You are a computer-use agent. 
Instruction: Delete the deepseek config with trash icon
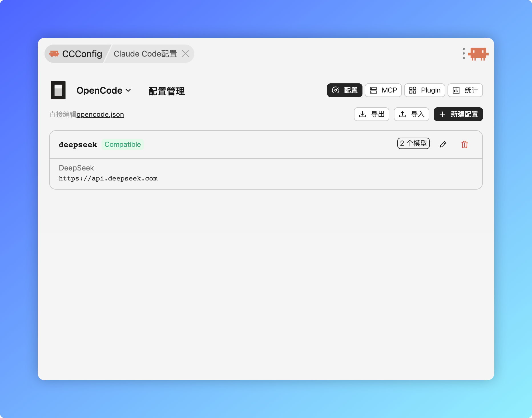click(x=465, y=144)
